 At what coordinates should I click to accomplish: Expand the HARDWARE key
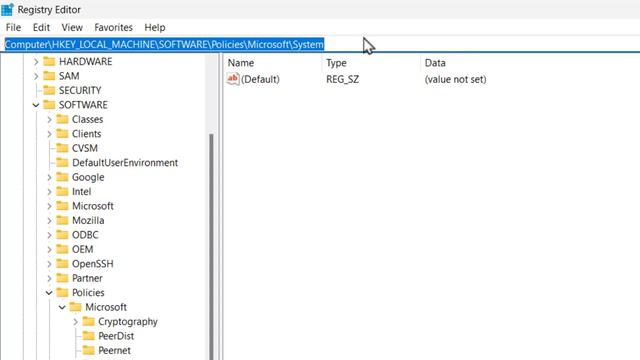[36, 62]
